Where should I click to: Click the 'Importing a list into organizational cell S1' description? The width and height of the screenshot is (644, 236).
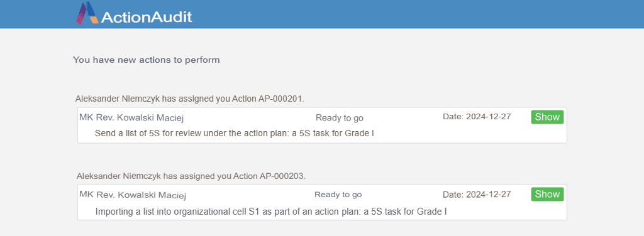pos(271,212)
